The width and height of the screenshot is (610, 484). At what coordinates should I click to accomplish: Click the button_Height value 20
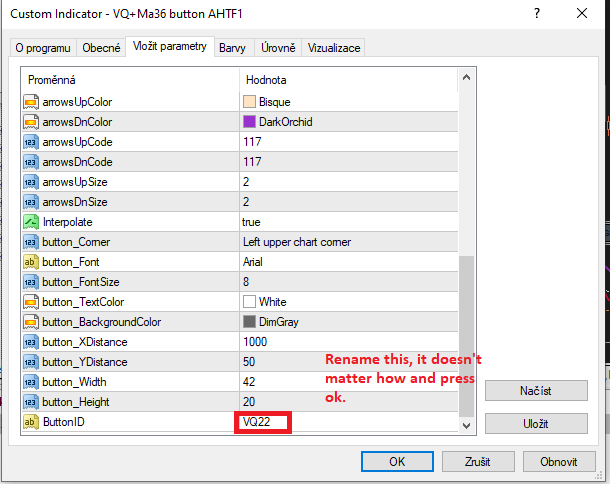pyautogui.click(x=249, y=402)
